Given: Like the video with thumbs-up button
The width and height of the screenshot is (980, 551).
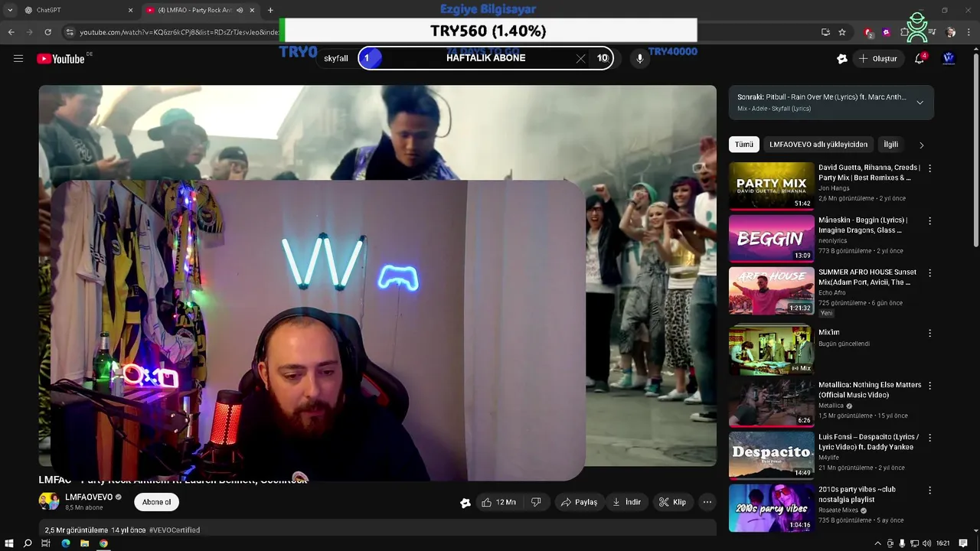Looking at the screenshot, I should 498,502.
